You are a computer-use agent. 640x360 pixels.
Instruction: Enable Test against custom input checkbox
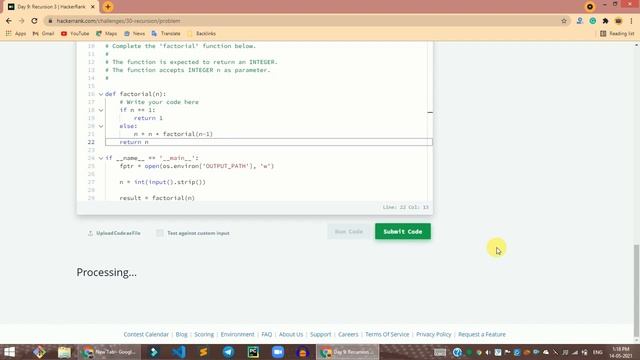(x=160, y=233)
